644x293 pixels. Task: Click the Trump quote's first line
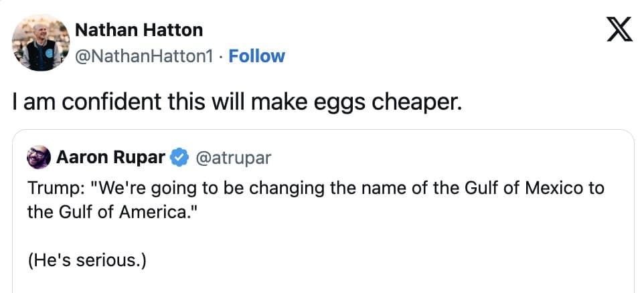[x=316, y=187]
